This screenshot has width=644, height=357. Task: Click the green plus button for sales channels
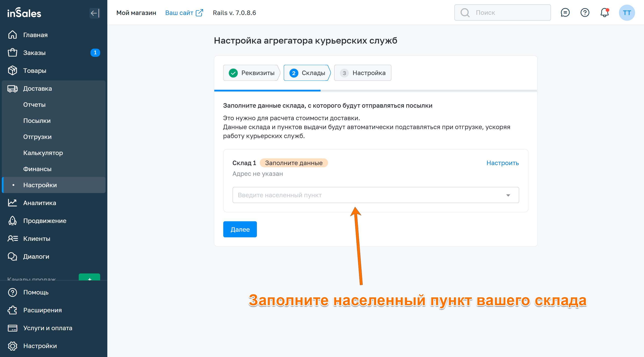(89, 277)
